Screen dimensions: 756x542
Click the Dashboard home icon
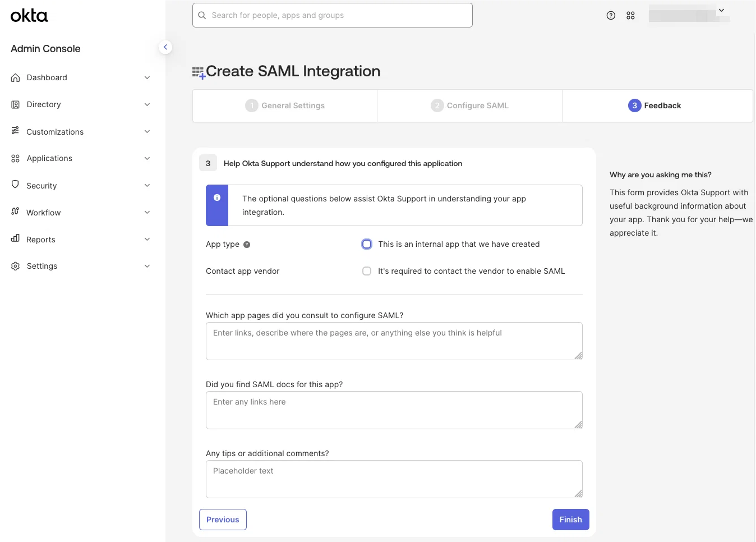pyautogui.click(x=16, y=77)
